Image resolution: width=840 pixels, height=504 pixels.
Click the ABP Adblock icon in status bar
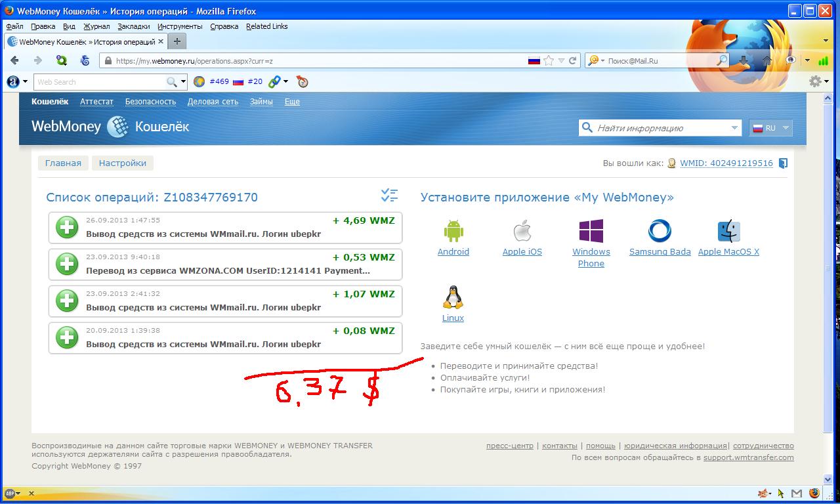coord(10,493)
